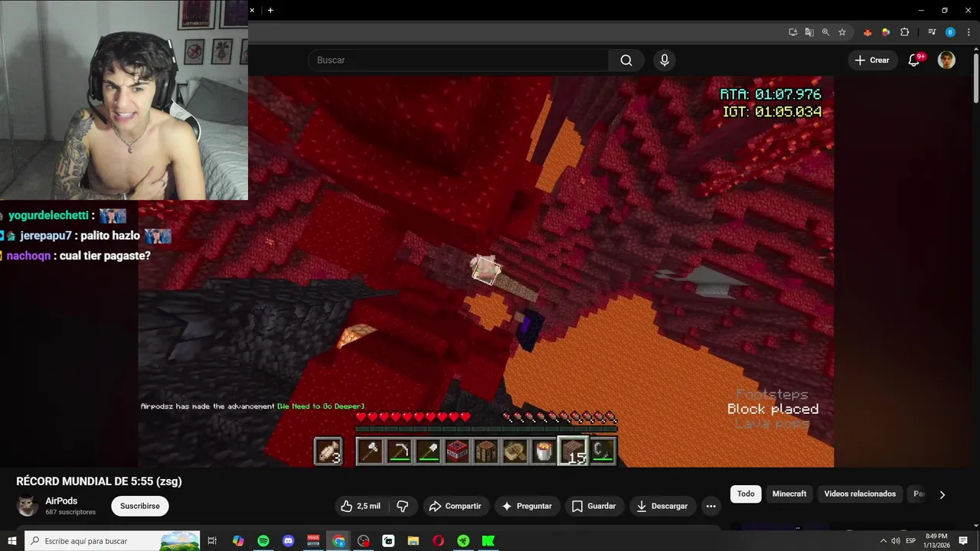Viewport: 980px width, 551px height.
Task: Open the AirPods channel name link
Action: (x=61, y=501)
